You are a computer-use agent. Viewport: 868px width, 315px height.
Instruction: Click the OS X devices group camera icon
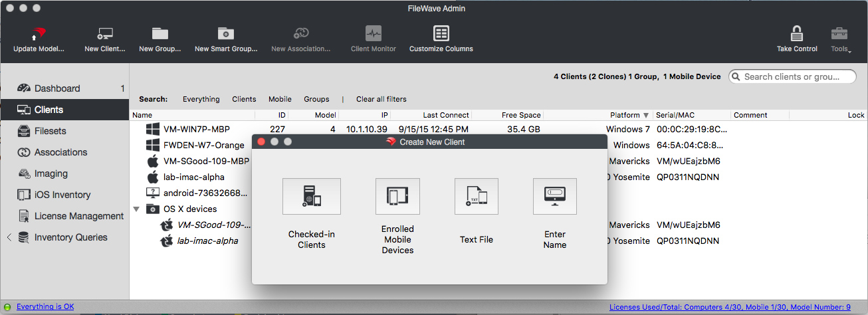(x=153, y=209)
